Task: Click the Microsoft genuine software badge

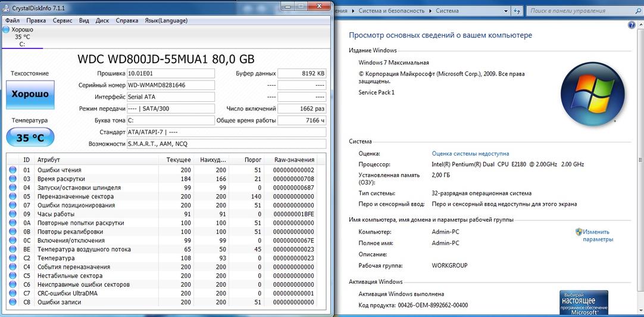Action: tap(583, 303)
